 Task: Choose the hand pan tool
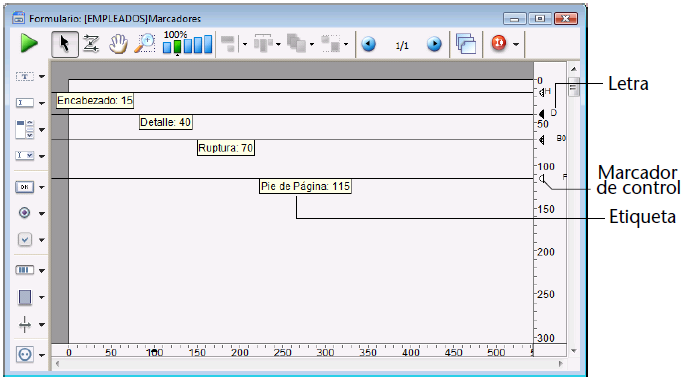click(118, 44)
